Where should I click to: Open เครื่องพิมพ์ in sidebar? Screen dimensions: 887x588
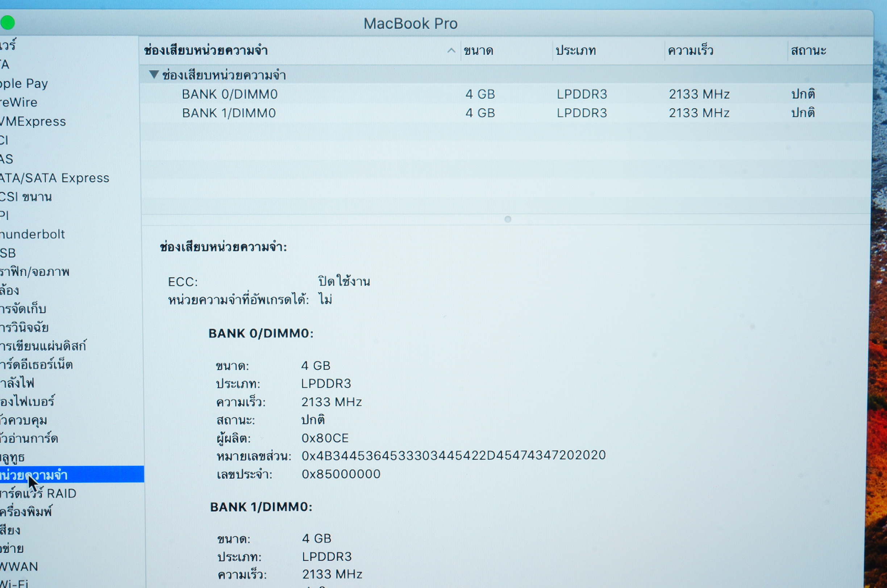[x=26, y=511]
